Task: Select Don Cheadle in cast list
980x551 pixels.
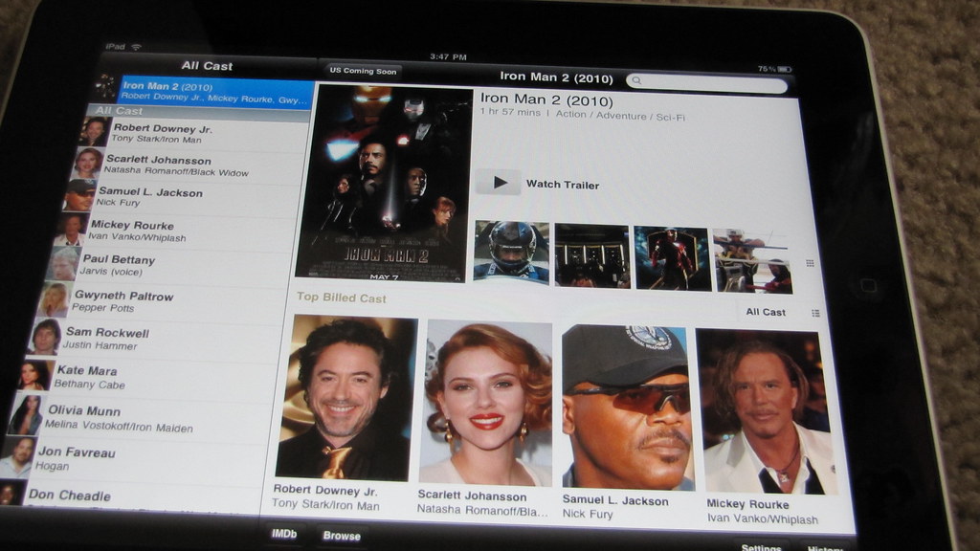Action: pos(129,496)
